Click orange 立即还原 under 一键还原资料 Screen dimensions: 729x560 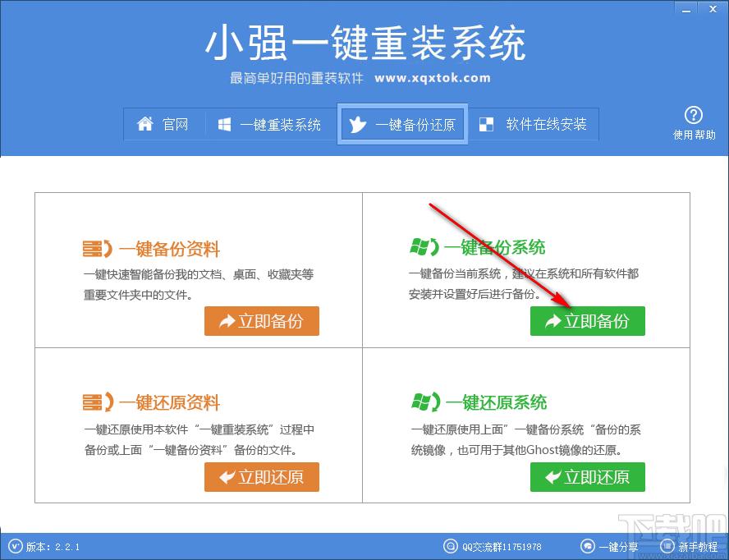click(x=262, y=477)
